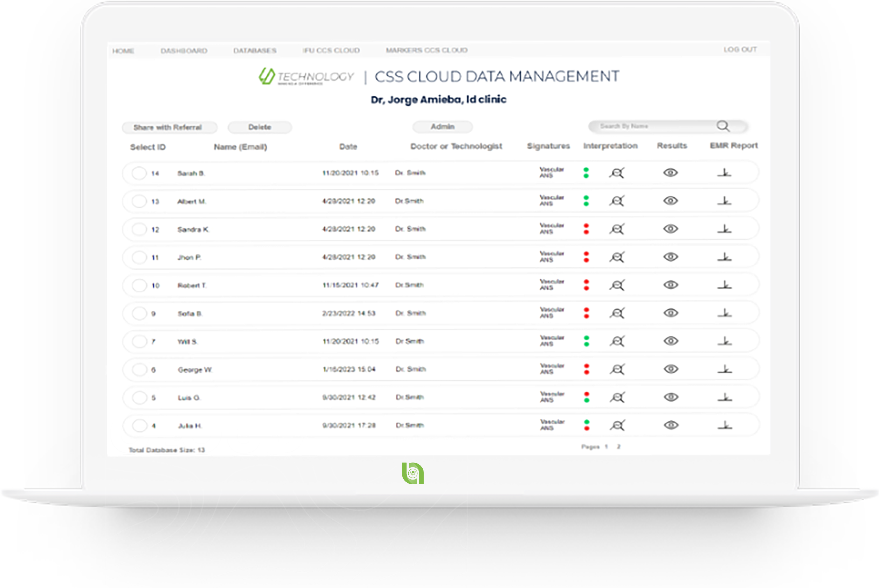The width and height of the screenshot is (879, 588).
Task: Download EMR report for Sandra K.
Action: [x=724, y=229]
